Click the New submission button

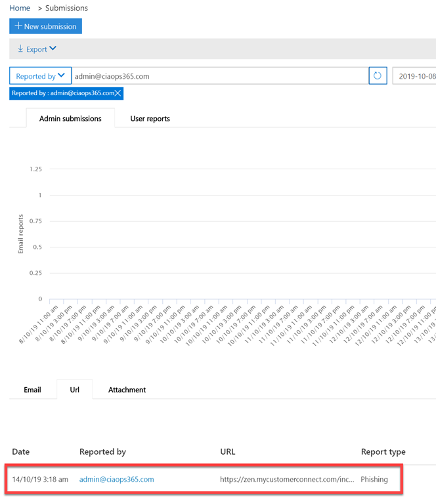pyautogui.click(x=45, y=26)
